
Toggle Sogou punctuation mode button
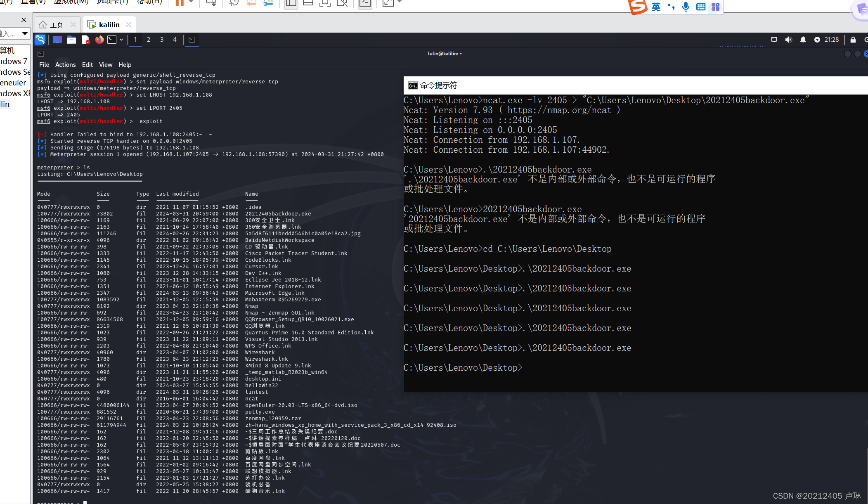click(671, 7)
